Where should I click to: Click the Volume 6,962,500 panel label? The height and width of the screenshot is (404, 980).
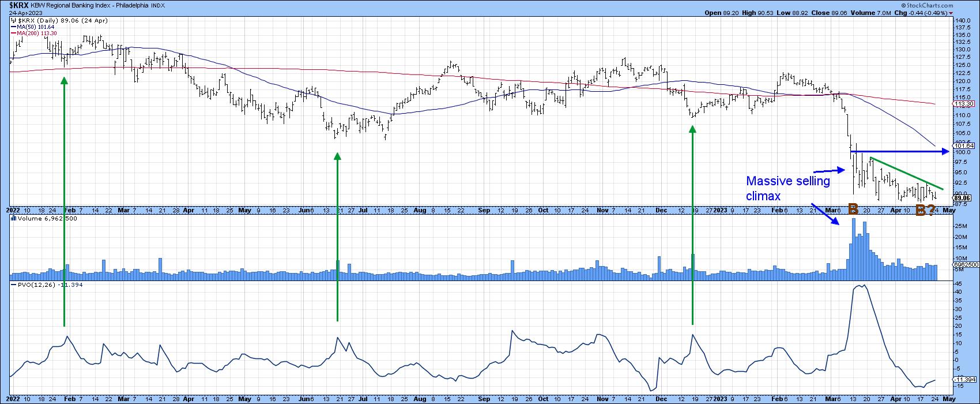coord(39,219)
